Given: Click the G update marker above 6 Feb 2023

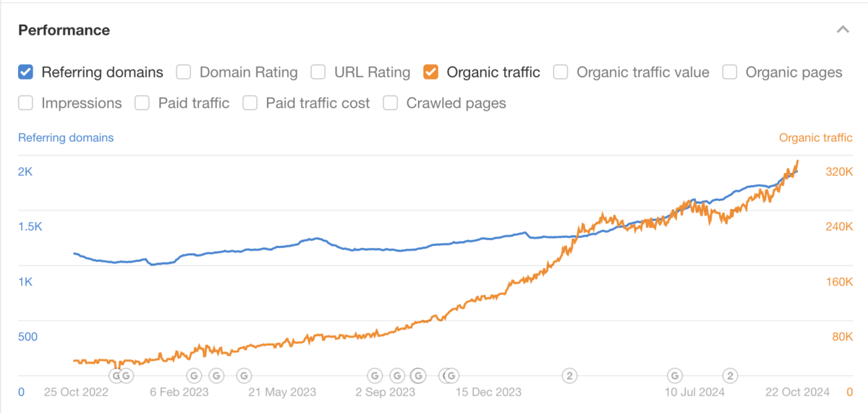Looking at the screenshot, I should (x=194, y=375).
